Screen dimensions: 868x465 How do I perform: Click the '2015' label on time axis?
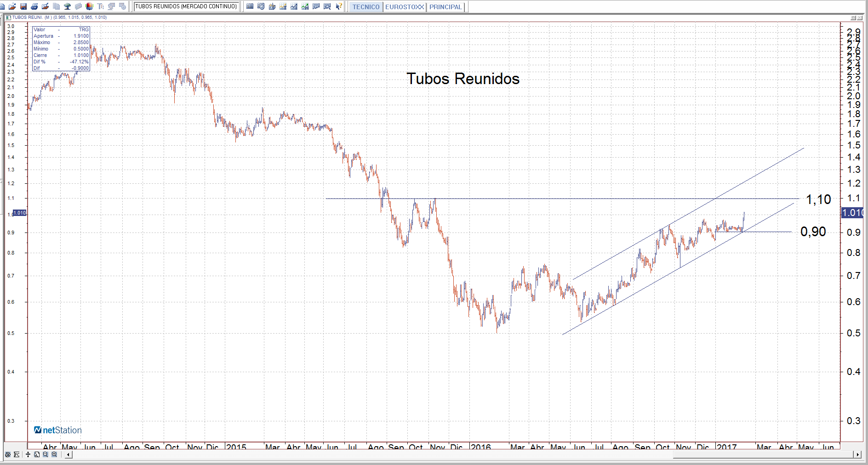[x=236, y=447]
